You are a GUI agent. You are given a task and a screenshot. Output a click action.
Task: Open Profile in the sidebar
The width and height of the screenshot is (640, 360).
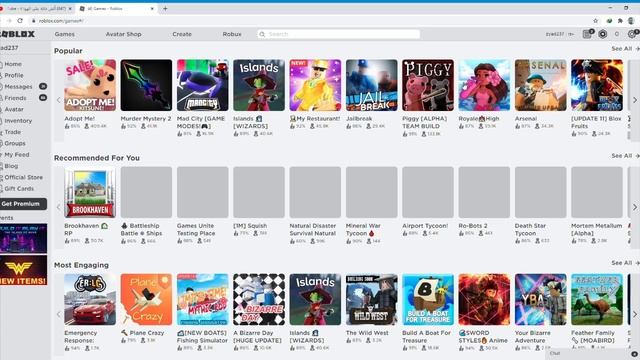click(13, 76)
